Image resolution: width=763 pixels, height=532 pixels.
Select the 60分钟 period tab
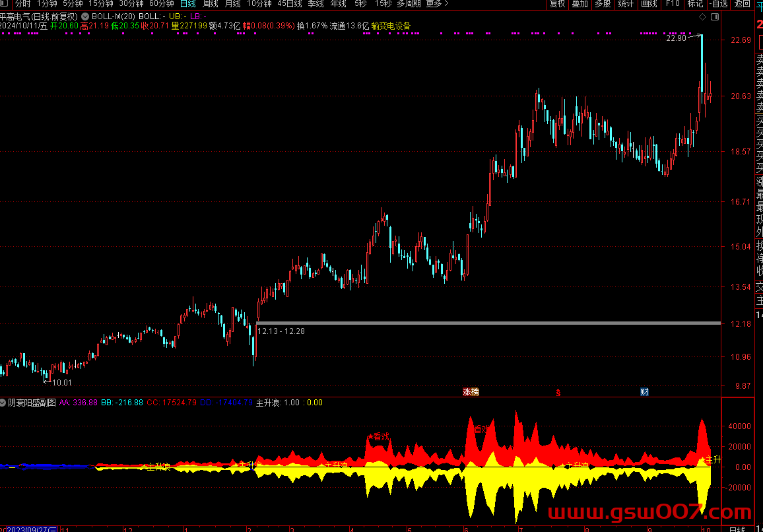pos(162,4)
